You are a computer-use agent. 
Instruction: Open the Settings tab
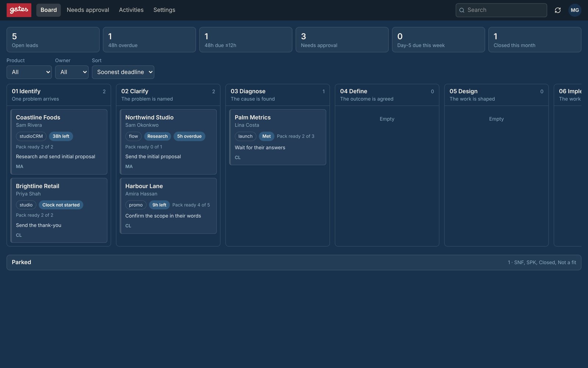[164, 10]
